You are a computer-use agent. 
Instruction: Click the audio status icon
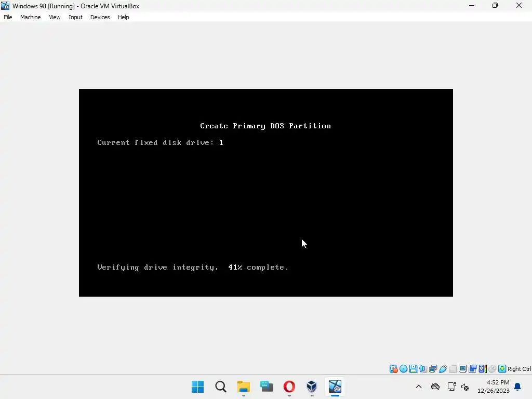[x=423, y=369]
